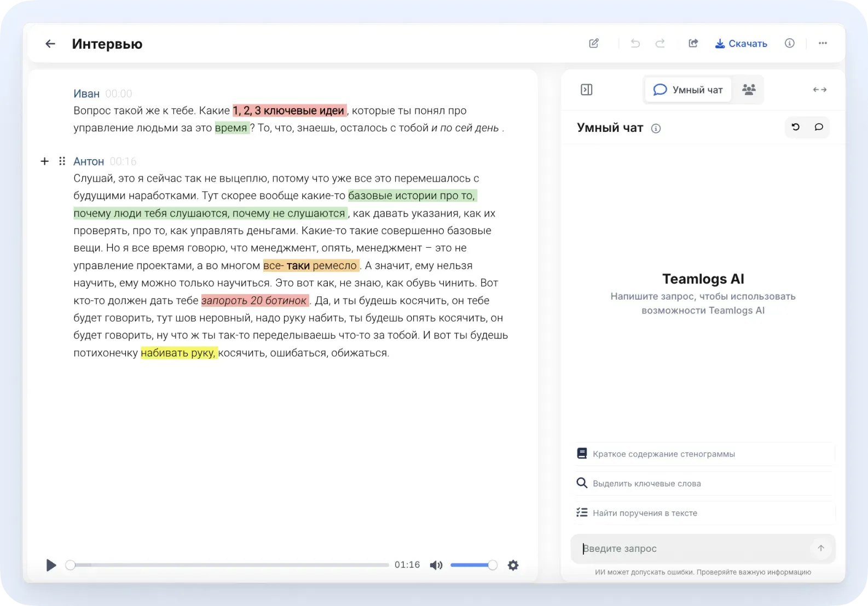The width and height of the screenshot is (868, 606).
Task: Choose Выделить ключевые слова suggestion
Action: [704, 483]
